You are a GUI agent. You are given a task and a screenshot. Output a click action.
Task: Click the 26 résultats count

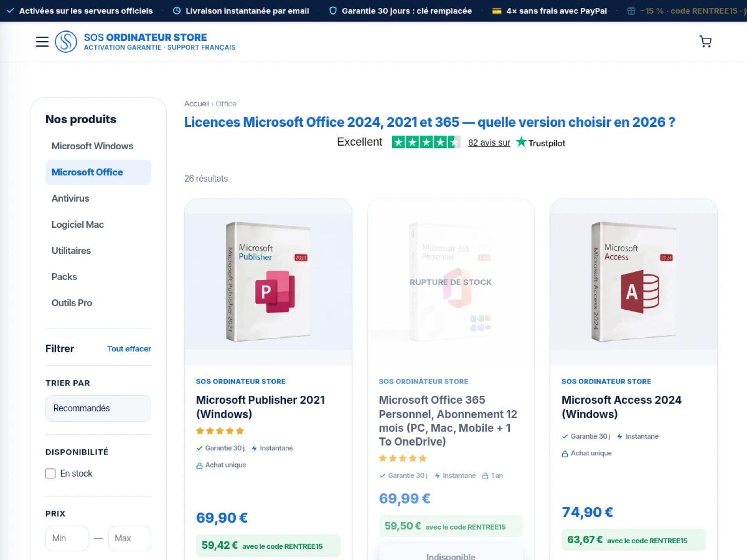206,179
